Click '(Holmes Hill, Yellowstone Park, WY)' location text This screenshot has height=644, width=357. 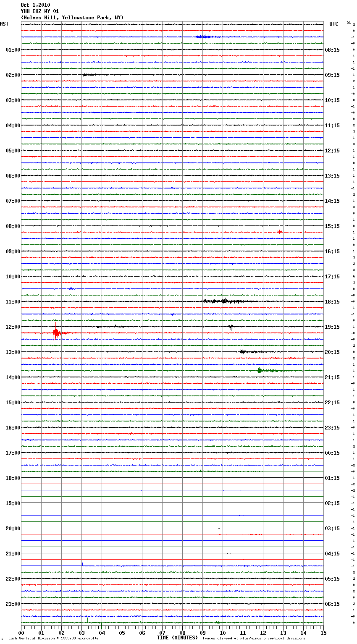[x=72, y=18]
